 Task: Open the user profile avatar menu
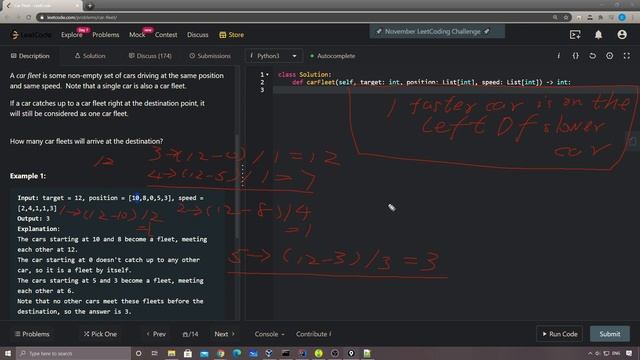pyautogui.click(x=622, y=35)
